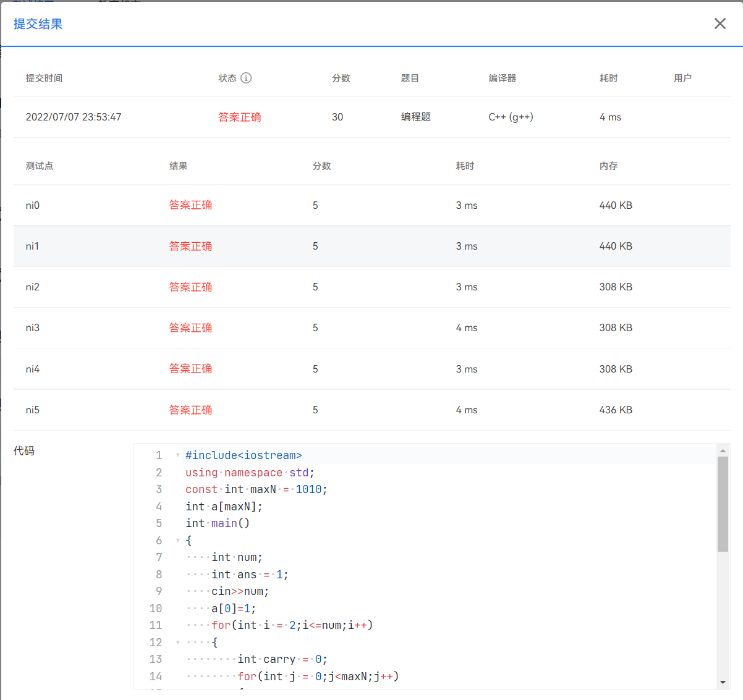The width and height of the screenshot is (743, 700).
Task: Click 308 KB memory in ni2 row
Action: point(616,287)
